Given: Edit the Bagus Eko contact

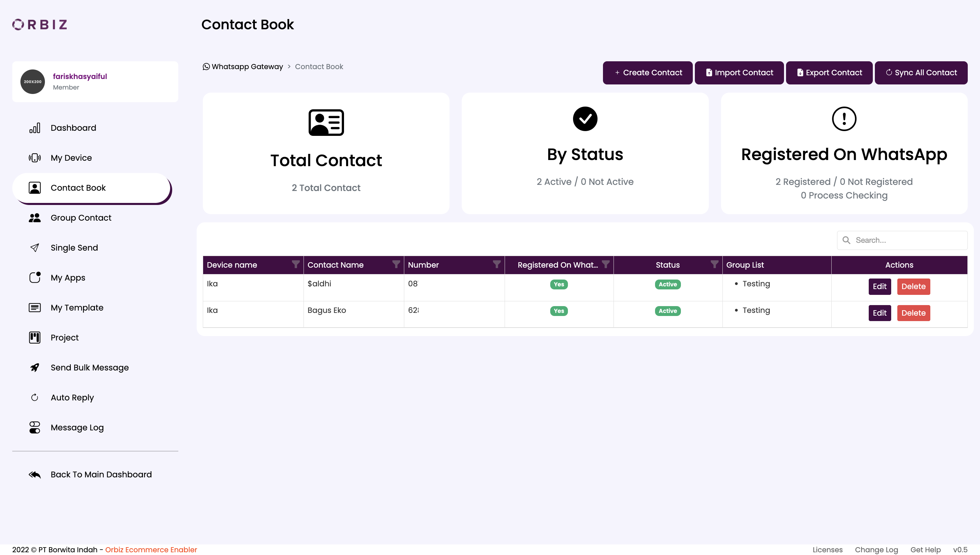Looking at the screenshot, I should click(x=880, y=313).
